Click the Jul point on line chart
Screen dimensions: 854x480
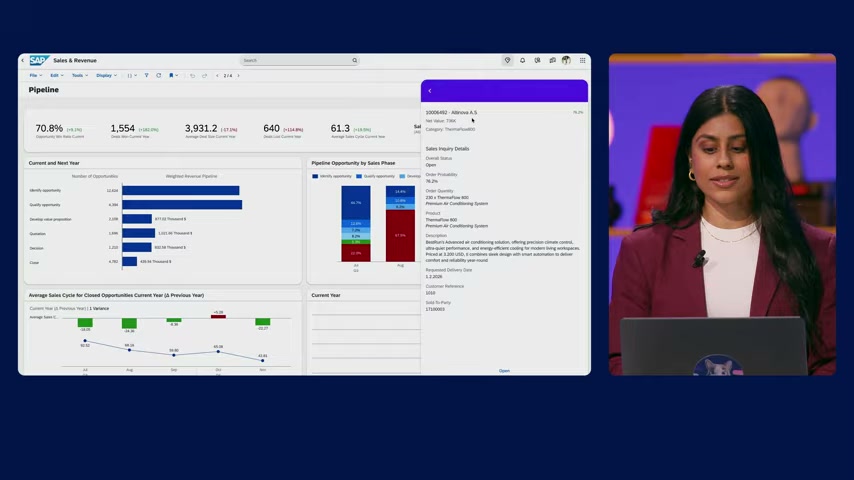coord(85,341)
